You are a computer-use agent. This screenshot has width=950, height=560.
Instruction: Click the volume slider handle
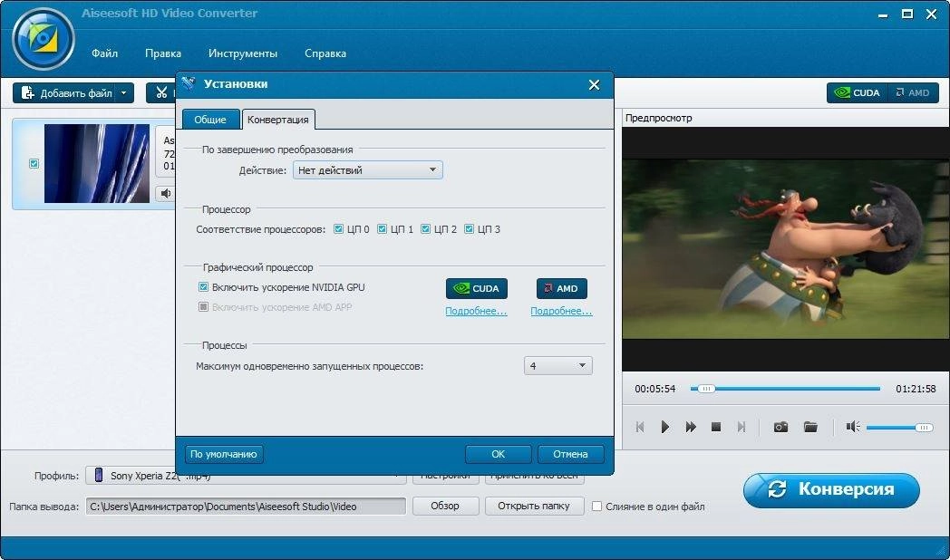[x=924, y=428]
